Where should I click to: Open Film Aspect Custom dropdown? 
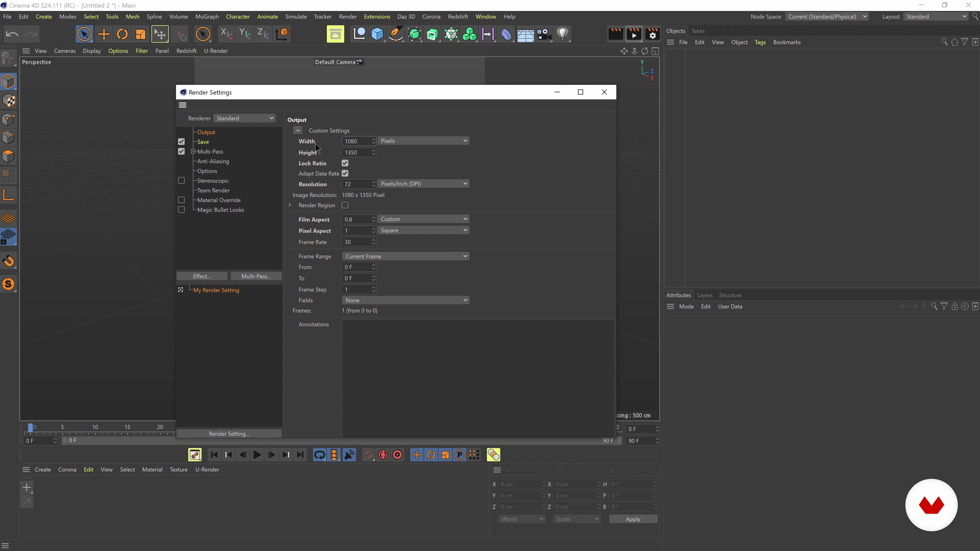pyautogui.click(x=423, y=219)
